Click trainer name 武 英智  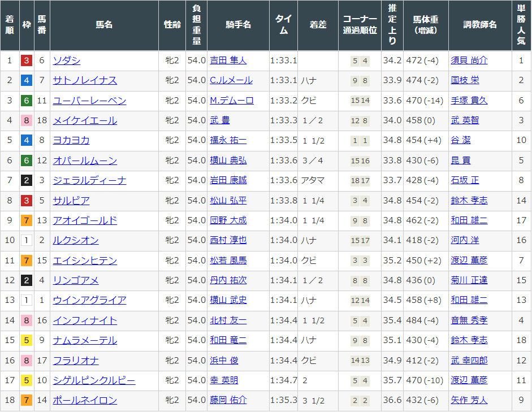(x=465, y=121)
